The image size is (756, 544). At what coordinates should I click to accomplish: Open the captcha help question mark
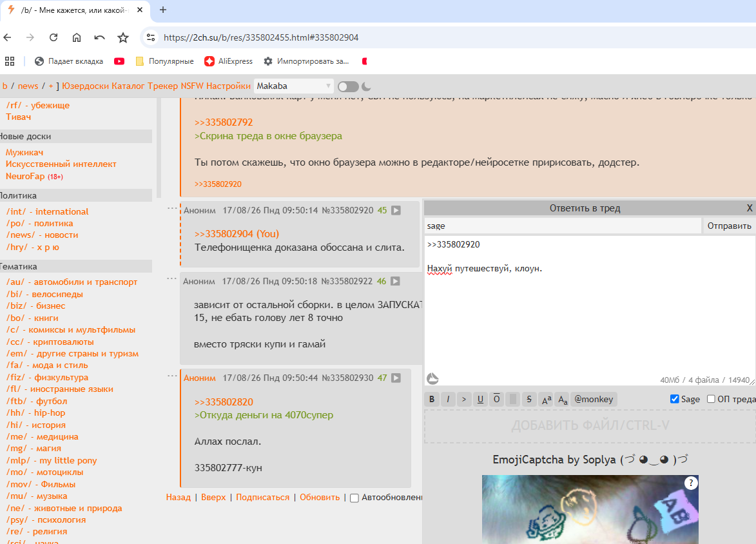point(691,483)
